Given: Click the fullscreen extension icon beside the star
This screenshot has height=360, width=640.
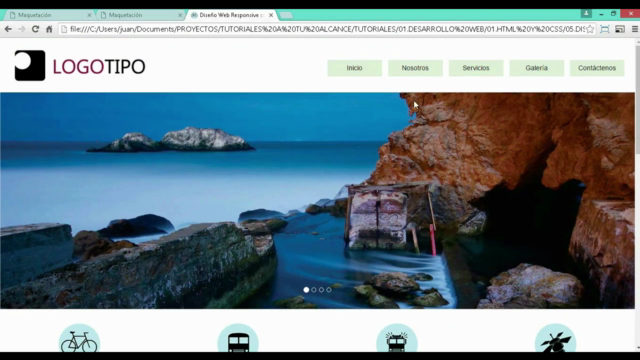Looking at the screenshot, I should (x=604, y=29).
